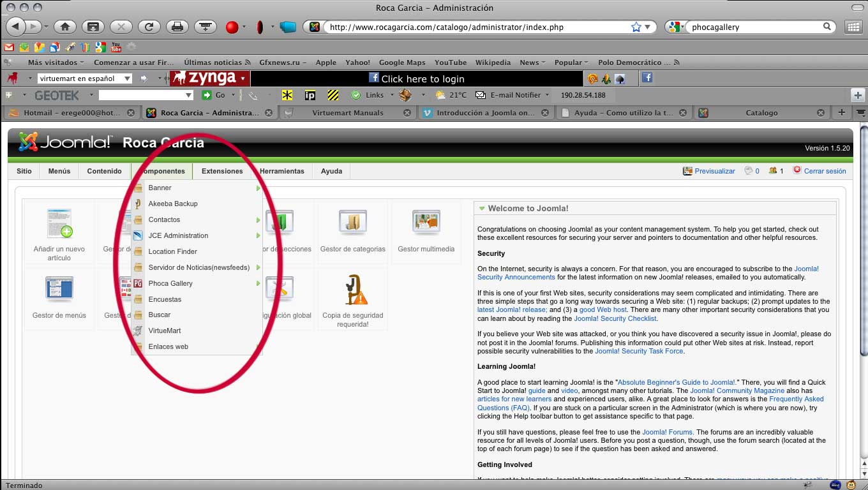This screenshot has width=868, height=490.
Task: Click the Print page toolbar button
Action: (x=177, y=27)
